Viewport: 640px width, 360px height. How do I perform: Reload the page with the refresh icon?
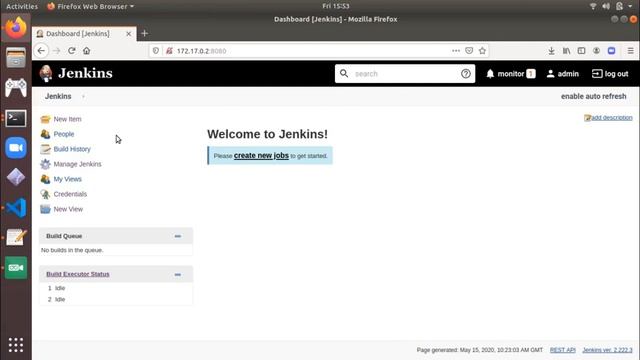coord(72,51)
